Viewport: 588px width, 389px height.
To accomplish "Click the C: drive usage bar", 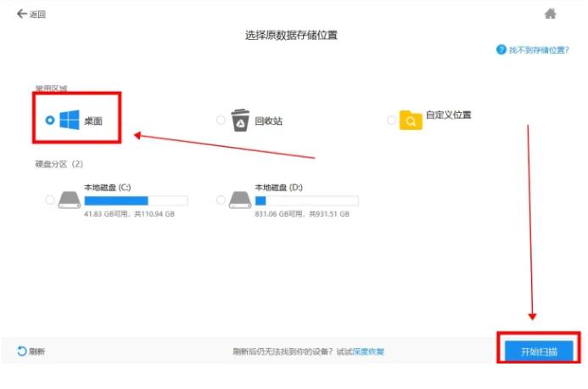I will [136, 201].
